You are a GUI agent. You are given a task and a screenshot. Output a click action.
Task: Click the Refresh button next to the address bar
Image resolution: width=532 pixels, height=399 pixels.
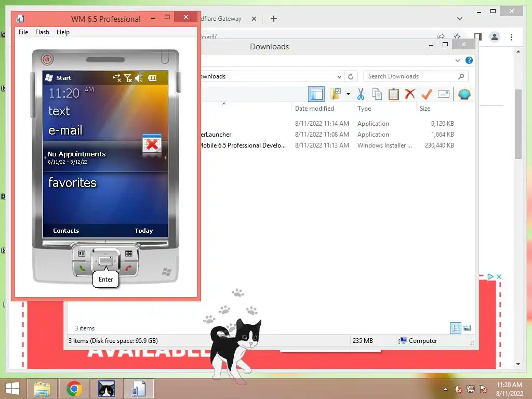[x=351, y=76]
